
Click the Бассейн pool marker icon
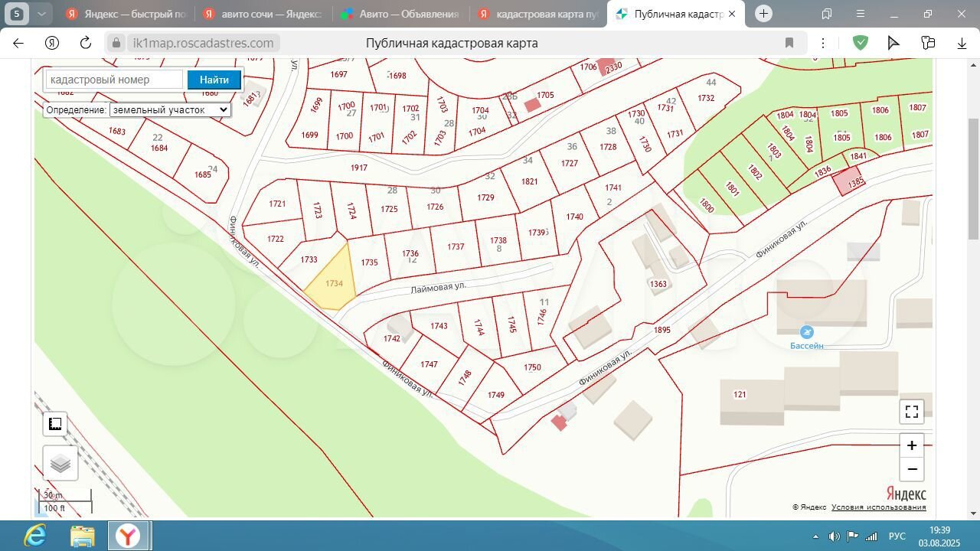(x=806, y=332)
